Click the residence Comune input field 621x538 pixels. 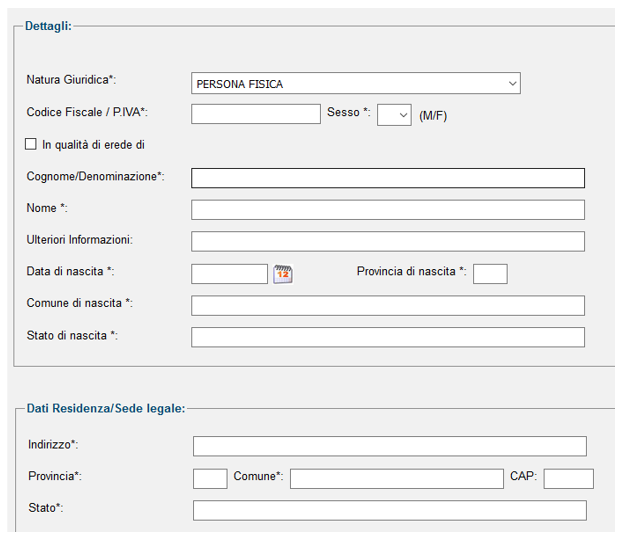pos(396,479)
